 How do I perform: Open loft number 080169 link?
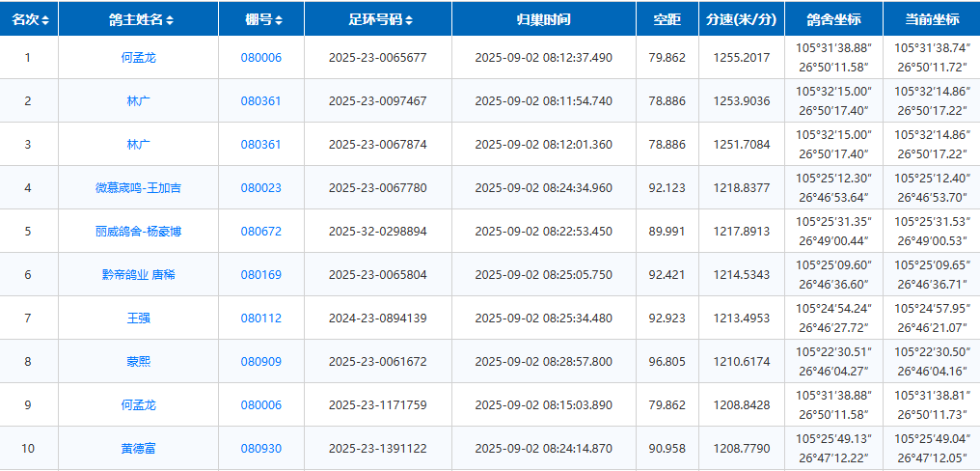pos(260,275)
